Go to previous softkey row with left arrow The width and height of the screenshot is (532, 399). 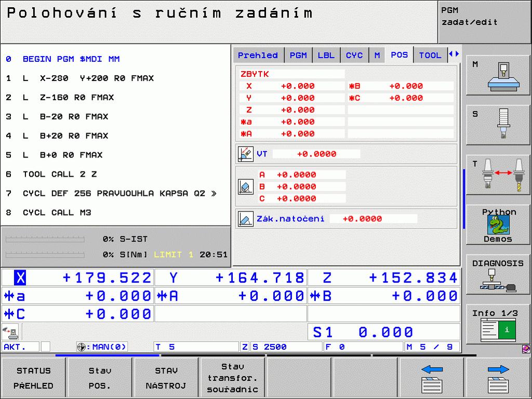tap(432, 378)
